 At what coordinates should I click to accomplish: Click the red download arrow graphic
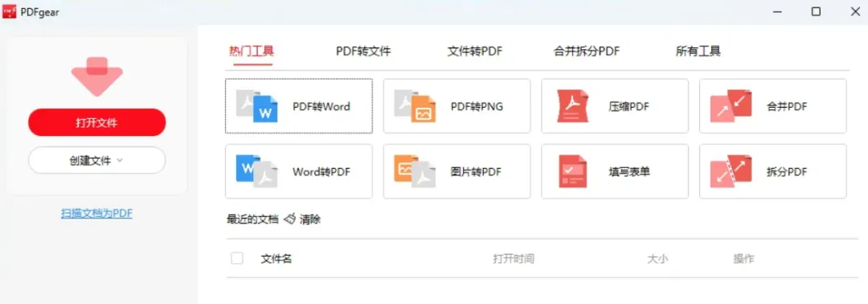[97, 76]
